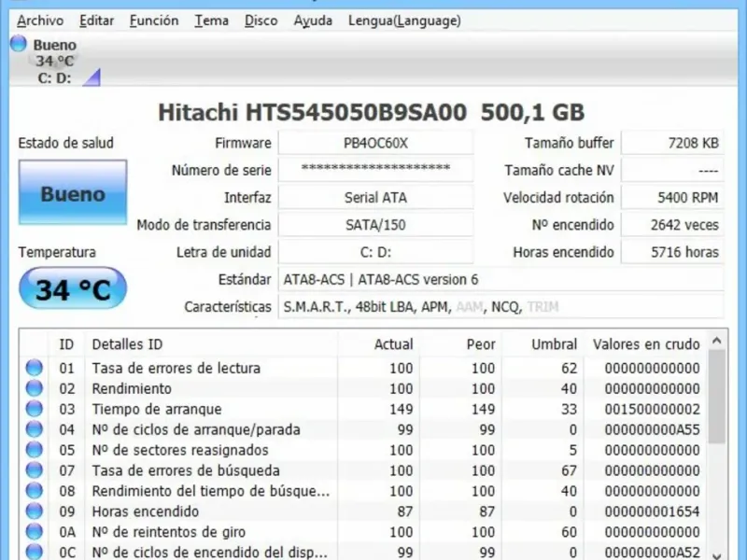Click the Actual column header
747x560 pixels.
click(x=379, y=343)
